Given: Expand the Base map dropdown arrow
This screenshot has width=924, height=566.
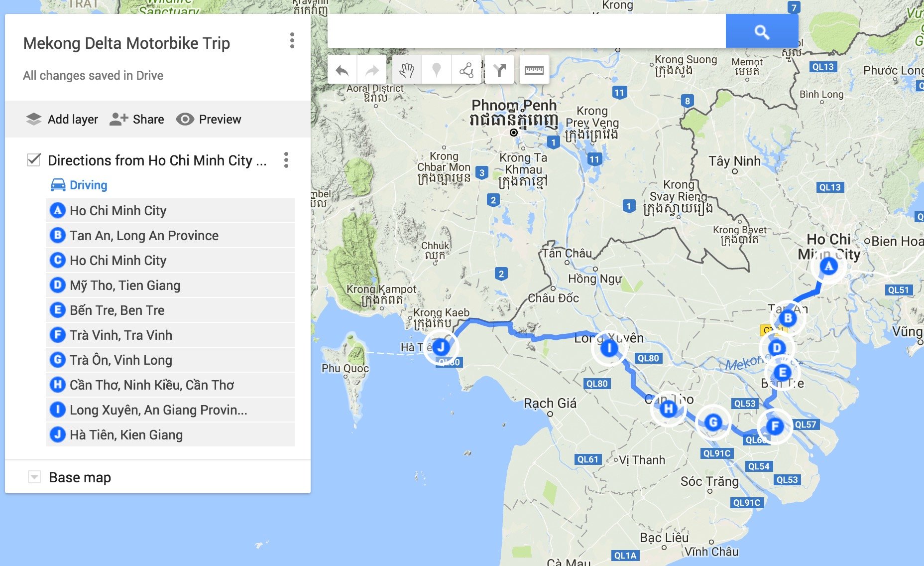Looking at the screenshot, I should coord(34,477).
